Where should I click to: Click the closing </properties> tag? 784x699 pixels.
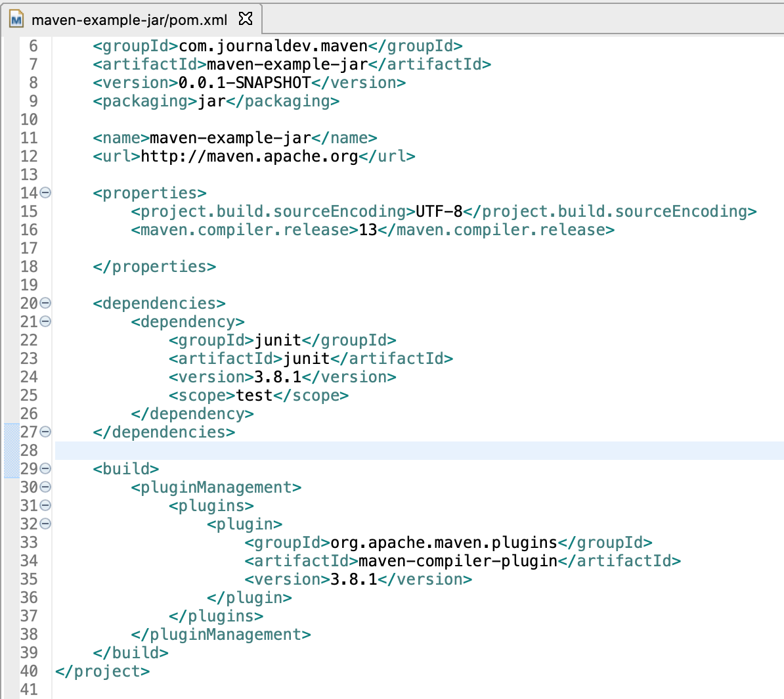click(x=154, y=266)
